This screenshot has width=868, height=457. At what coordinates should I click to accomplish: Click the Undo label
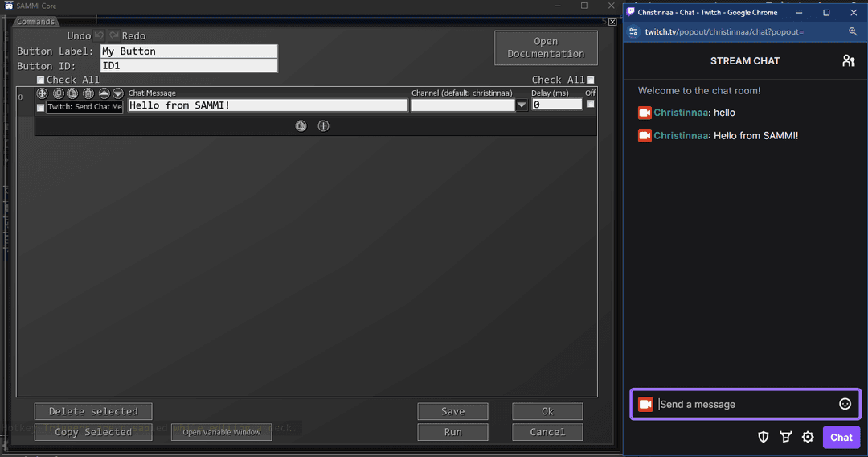(79, 35)
